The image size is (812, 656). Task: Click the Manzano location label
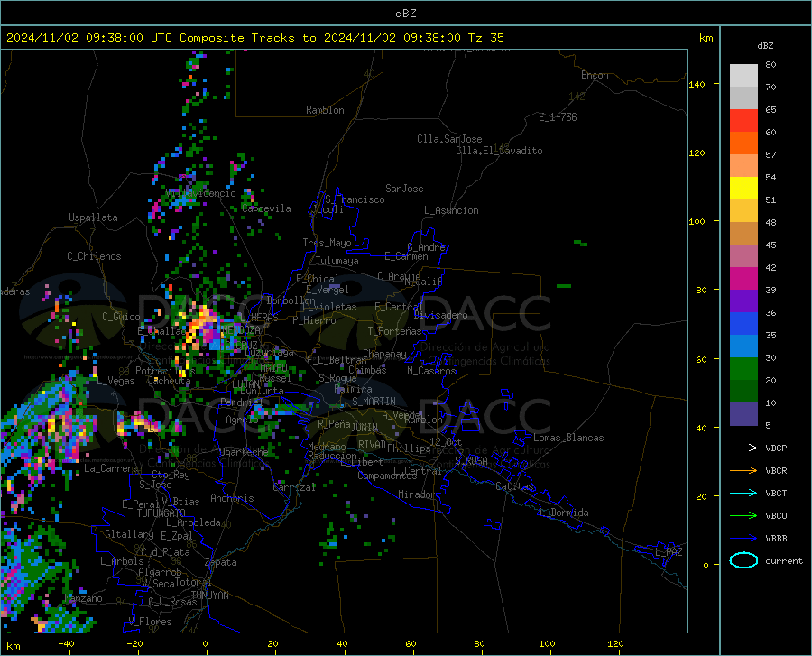83,598
